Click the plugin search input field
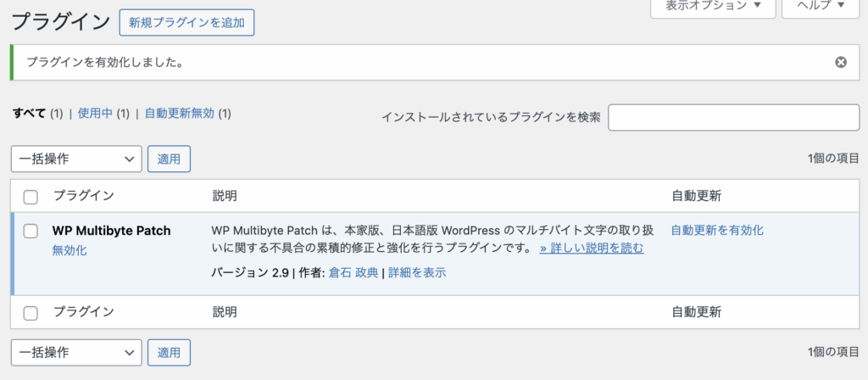 coord(732,118)
